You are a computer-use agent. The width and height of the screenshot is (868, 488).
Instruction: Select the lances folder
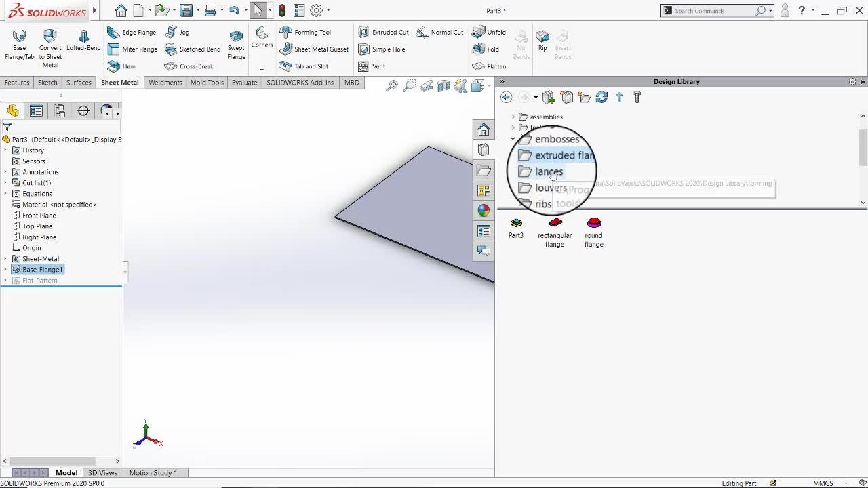pyautogui.click(x=549, y=172)
